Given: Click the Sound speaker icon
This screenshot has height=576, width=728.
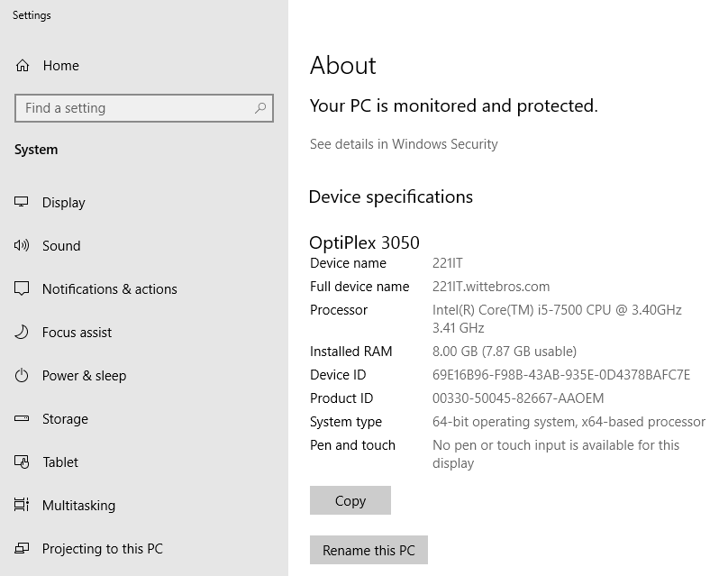Looking at the screenshot, I should pos(22,245).
